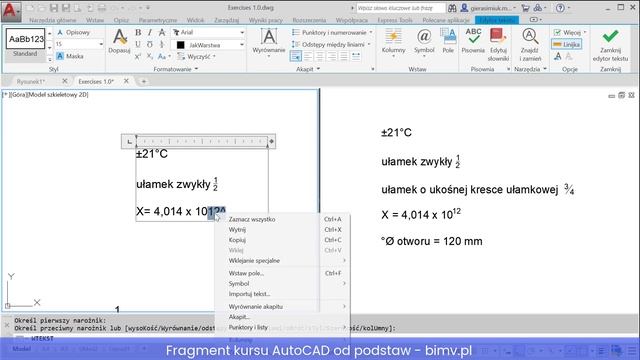
Task: Click the first paragraph alignment icon
Action: (296, 56)
